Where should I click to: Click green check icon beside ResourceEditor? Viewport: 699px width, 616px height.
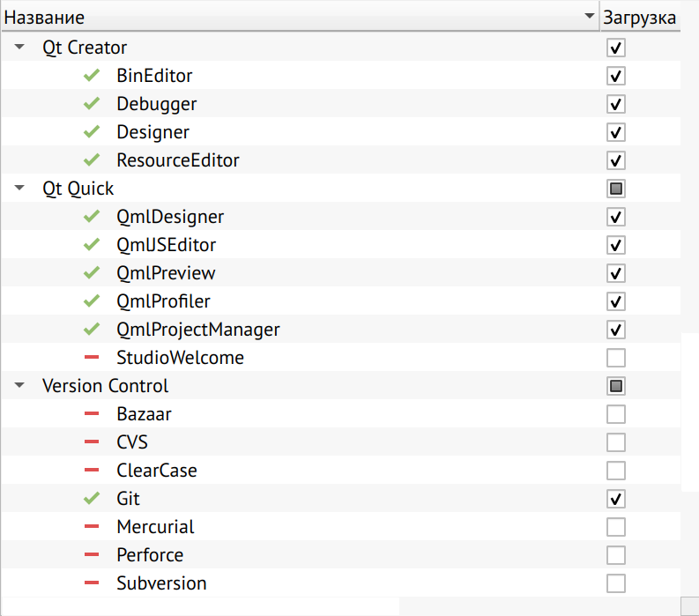[92, 160]
